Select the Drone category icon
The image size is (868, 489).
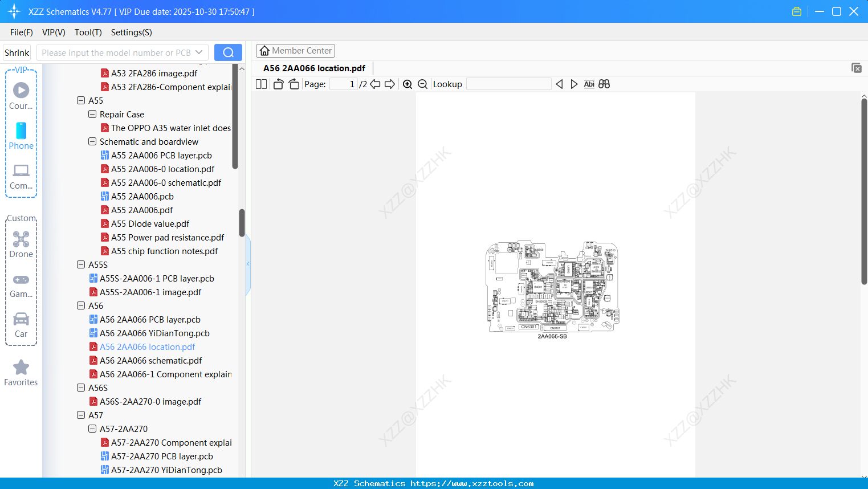point(21,244)
